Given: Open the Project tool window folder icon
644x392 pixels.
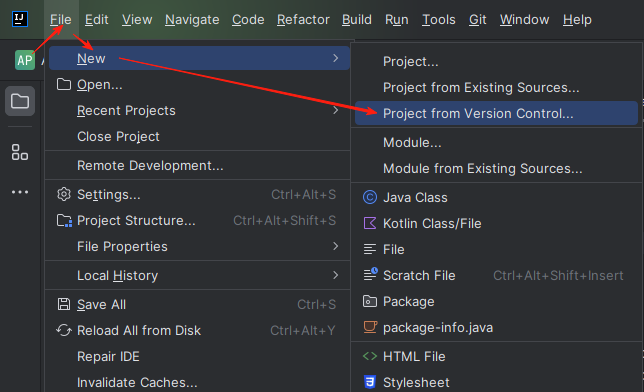Looking at the screenshot, I should coord(20,101).
